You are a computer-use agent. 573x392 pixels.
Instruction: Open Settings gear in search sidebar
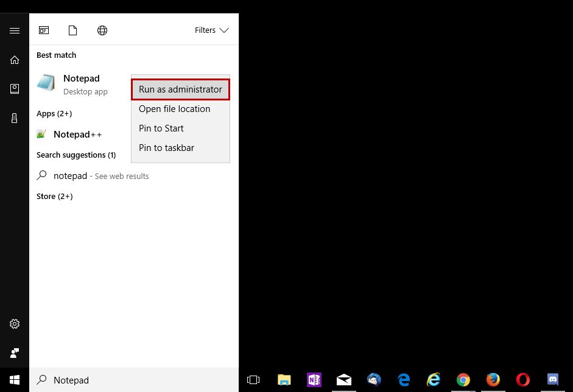click(15, 324)
